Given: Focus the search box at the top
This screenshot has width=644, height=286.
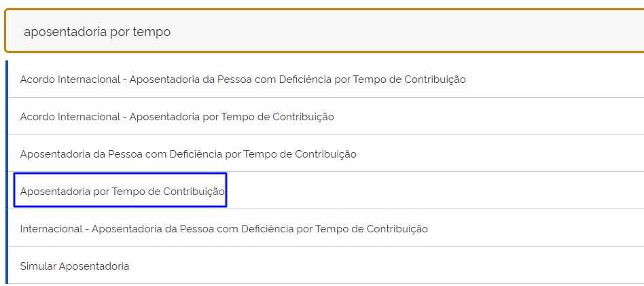Looking at the screenshot, I should [x=326, y=32].
